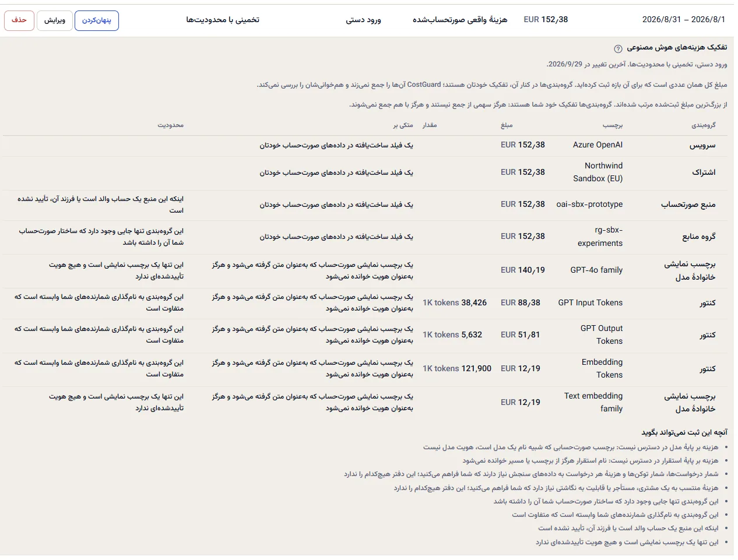The width and height of the screenshot is (738, 560).
Task: Select the Embedding Tokens cell
Action: tap(602, 369)
